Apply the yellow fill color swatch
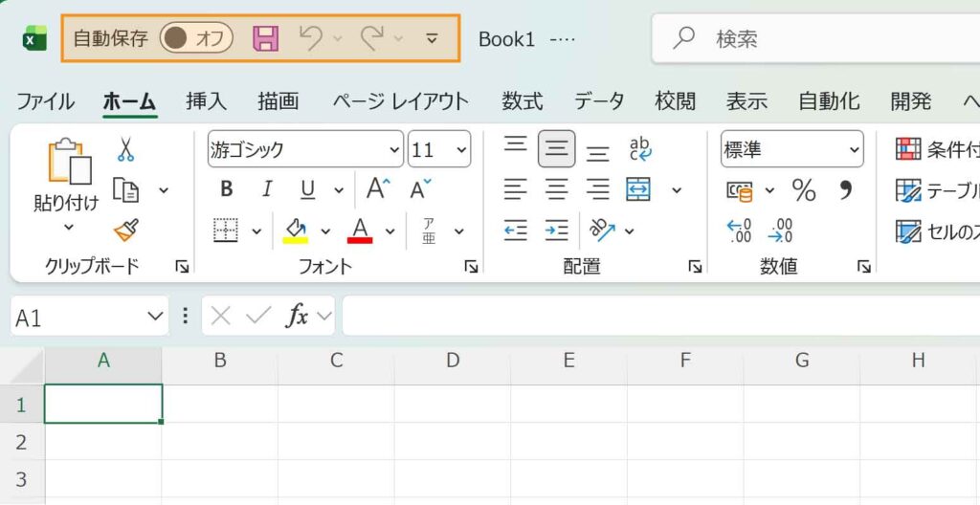 tap(296, 231)
